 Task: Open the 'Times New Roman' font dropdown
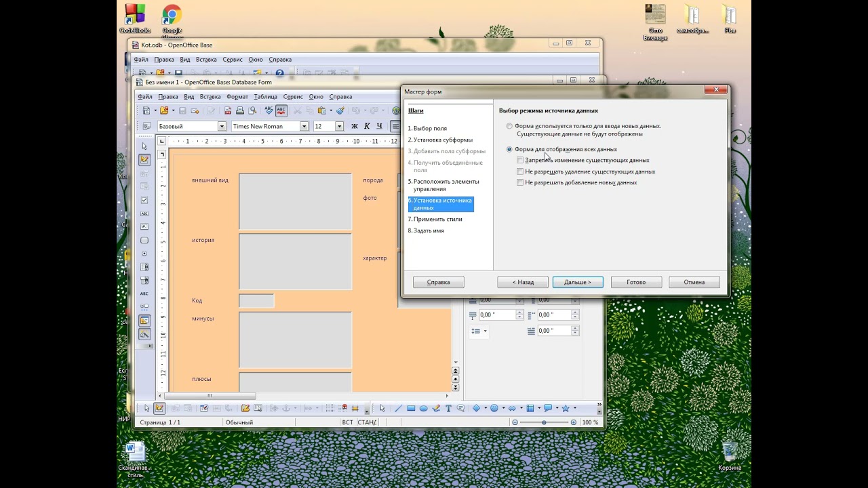(x=304, y=126)
